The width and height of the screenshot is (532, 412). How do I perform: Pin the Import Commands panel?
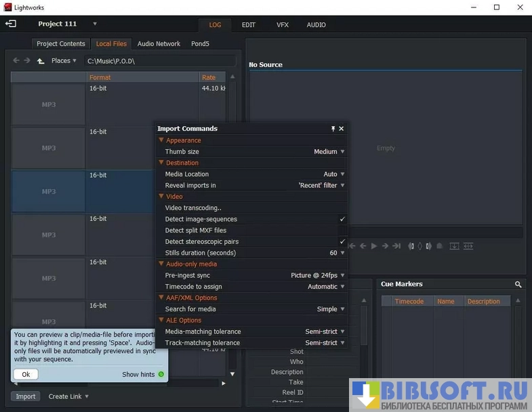coord(333,129)
